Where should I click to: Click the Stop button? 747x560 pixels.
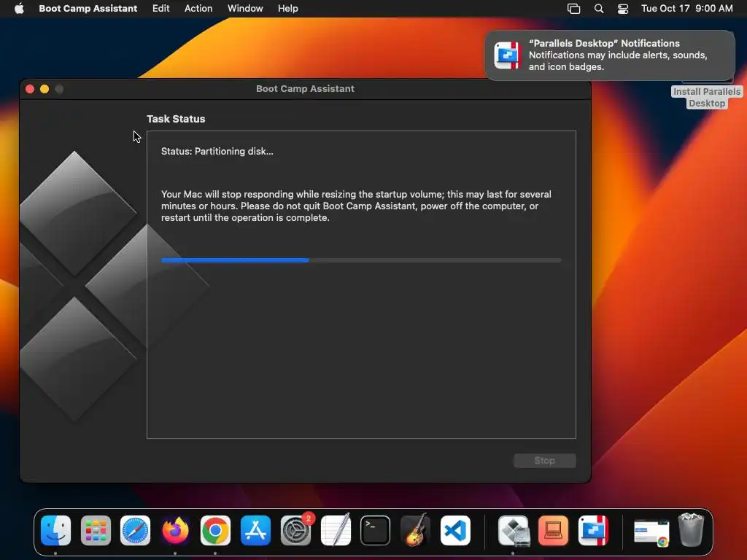click(544, 461)
